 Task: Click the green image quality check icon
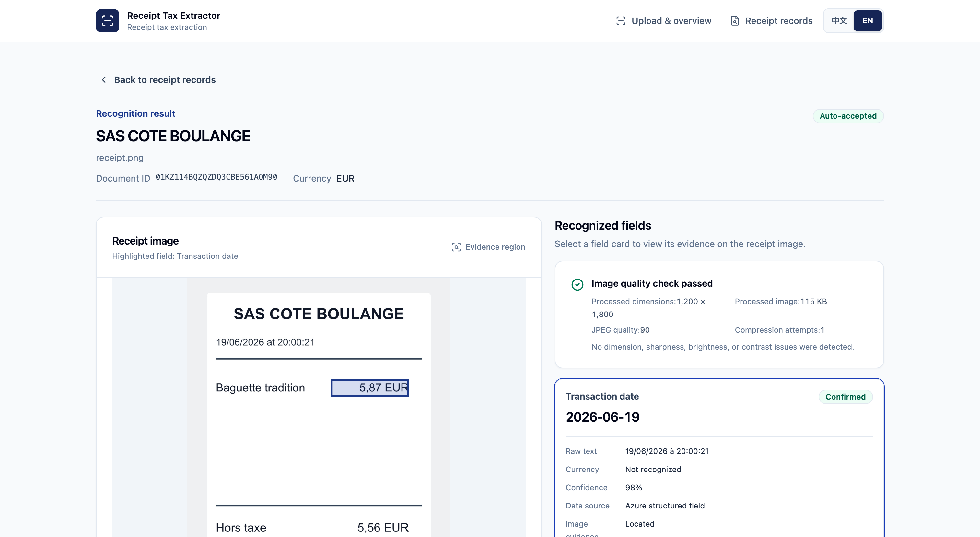[577, 284]
